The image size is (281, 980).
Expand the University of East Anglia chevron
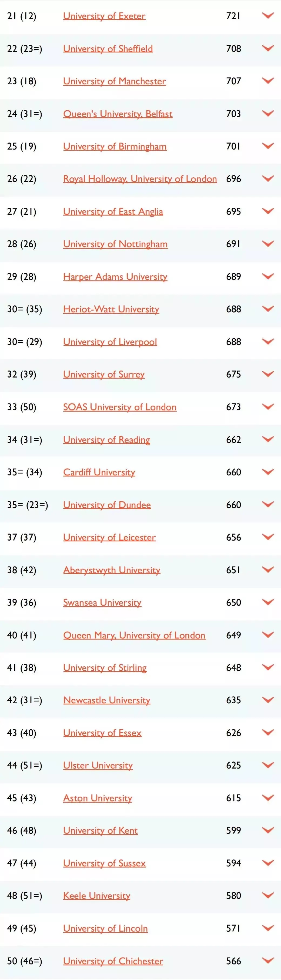point(268,211)
